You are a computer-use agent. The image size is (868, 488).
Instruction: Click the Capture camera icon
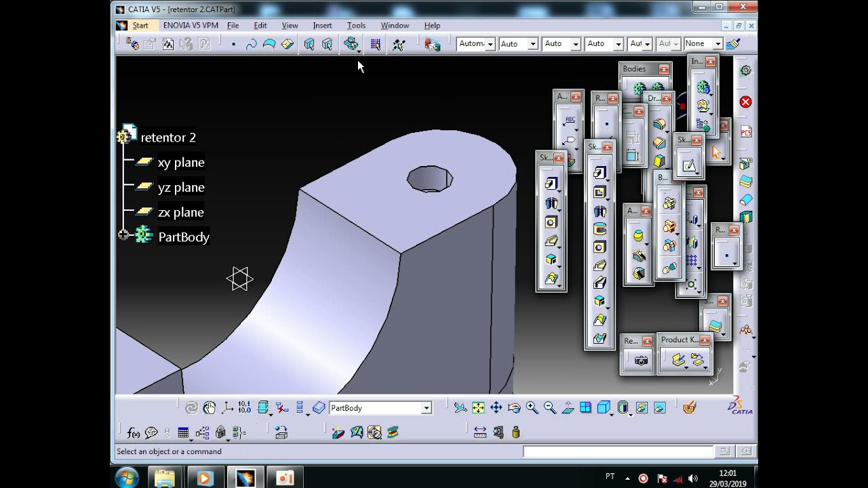[x=641, y=361]
